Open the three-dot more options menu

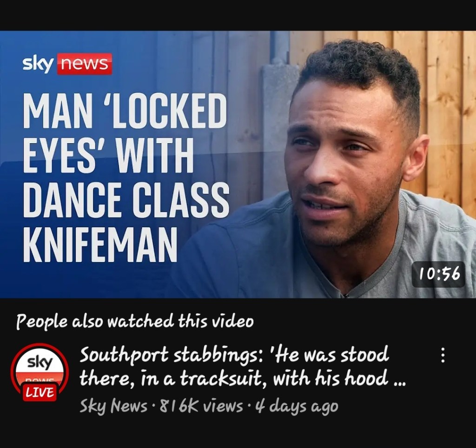[x=443, y=355]
